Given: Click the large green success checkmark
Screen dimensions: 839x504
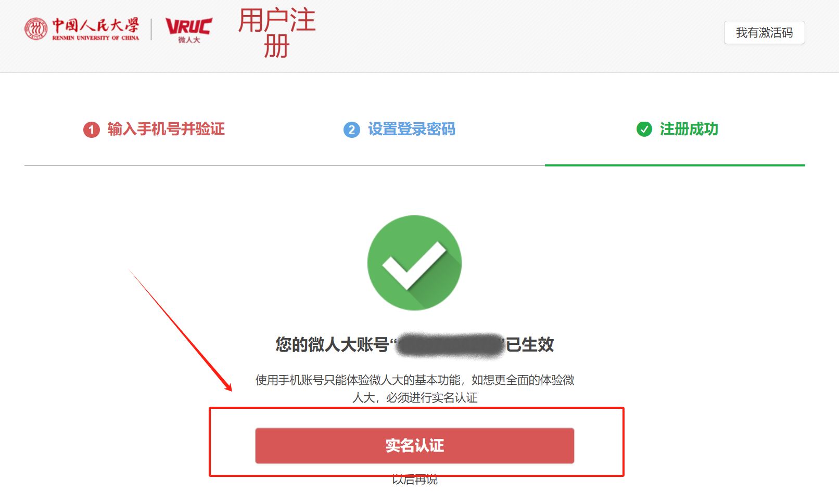Looking at the screenshot, I should pos(414,263).
